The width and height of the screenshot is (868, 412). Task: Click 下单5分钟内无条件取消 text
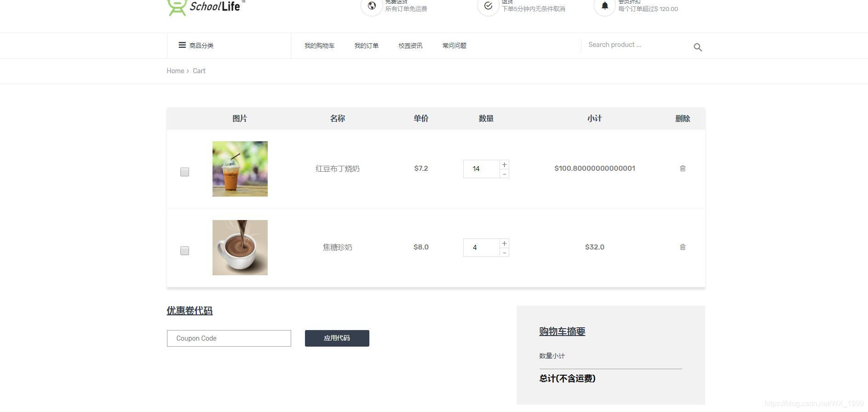coord(533,9)
